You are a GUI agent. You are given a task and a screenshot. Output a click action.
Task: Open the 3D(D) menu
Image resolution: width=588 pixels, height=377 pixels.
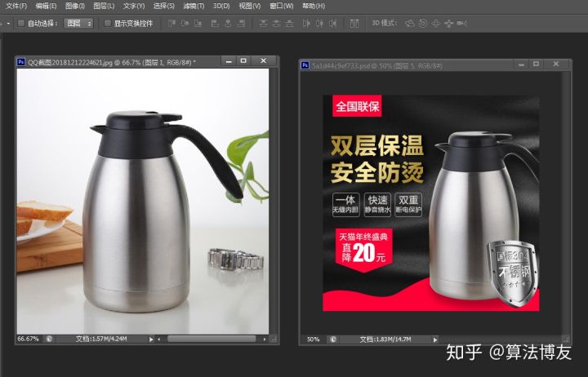(x=221, y=6)
